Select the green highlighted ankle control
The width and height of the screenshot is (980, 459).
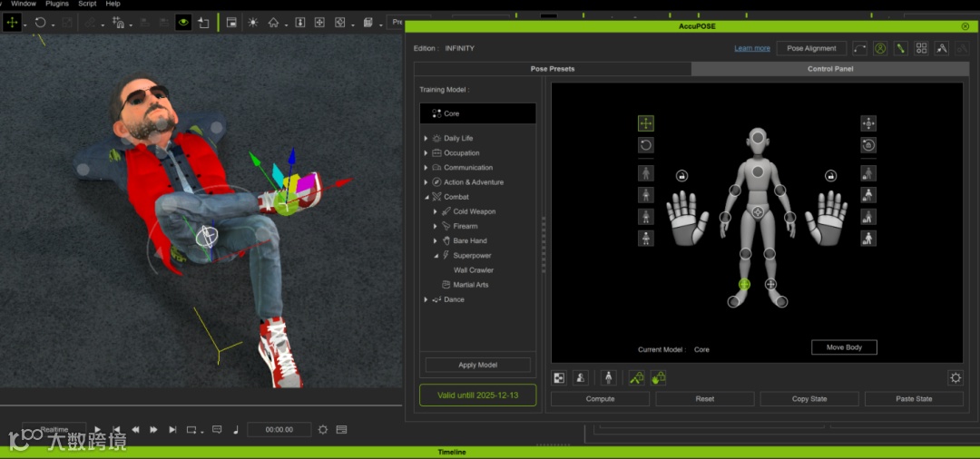(744, 284)
